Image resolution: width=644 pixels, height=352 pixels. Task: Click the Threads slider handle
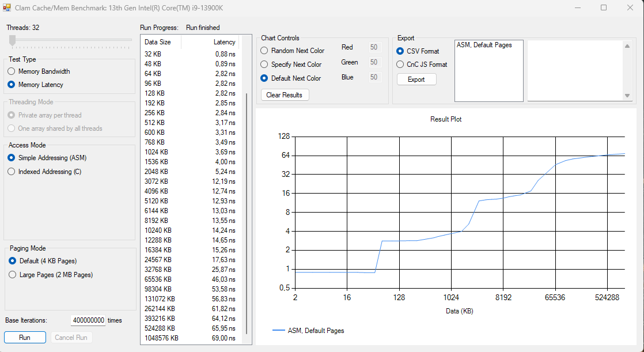pyautogui.click(x=12, y=40)
